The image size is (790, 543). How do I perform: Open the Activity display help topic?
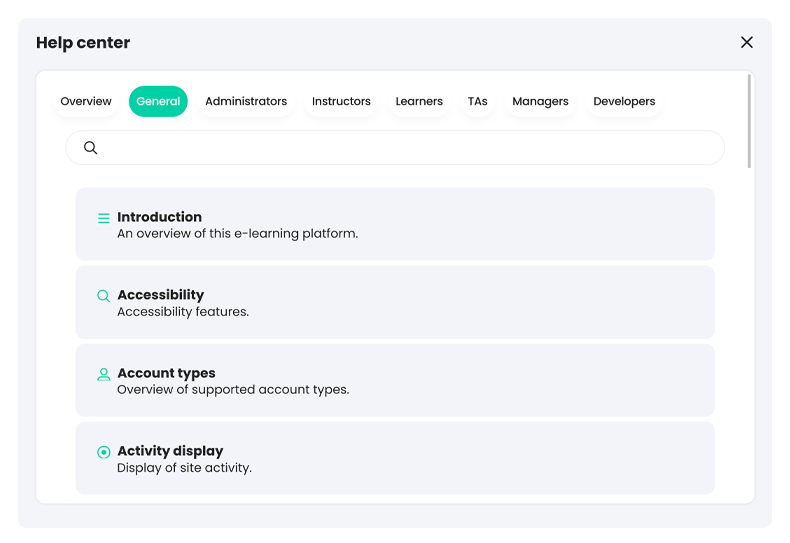pyautogui.click(x=395, y=458)
